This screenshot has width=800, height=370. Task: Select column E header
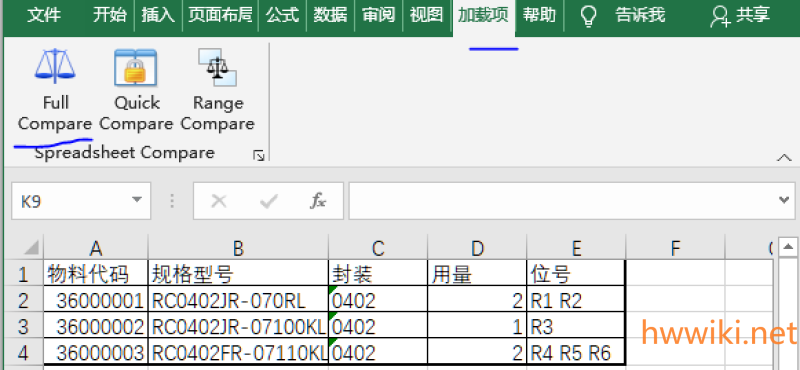coord(576,248)
